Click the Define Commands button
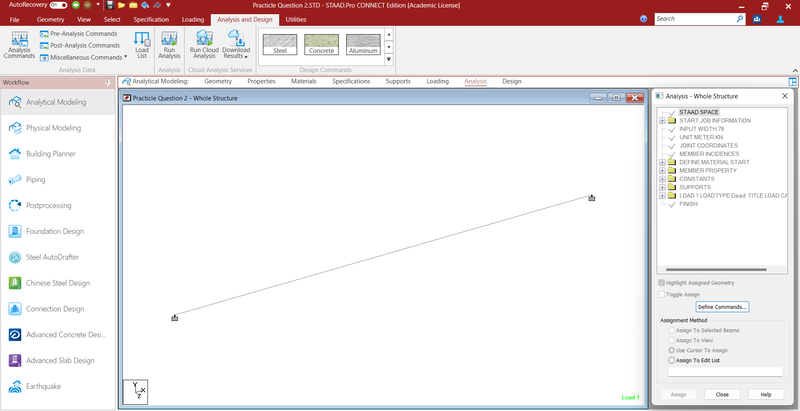 (722, 307)
